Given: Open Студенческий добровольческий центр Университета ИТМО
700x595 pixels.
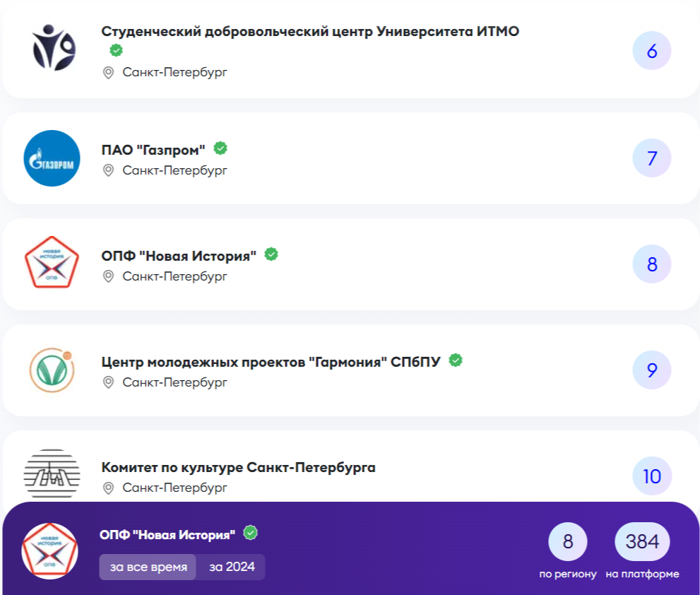Looking at the screenshot, I should point(310,32).
